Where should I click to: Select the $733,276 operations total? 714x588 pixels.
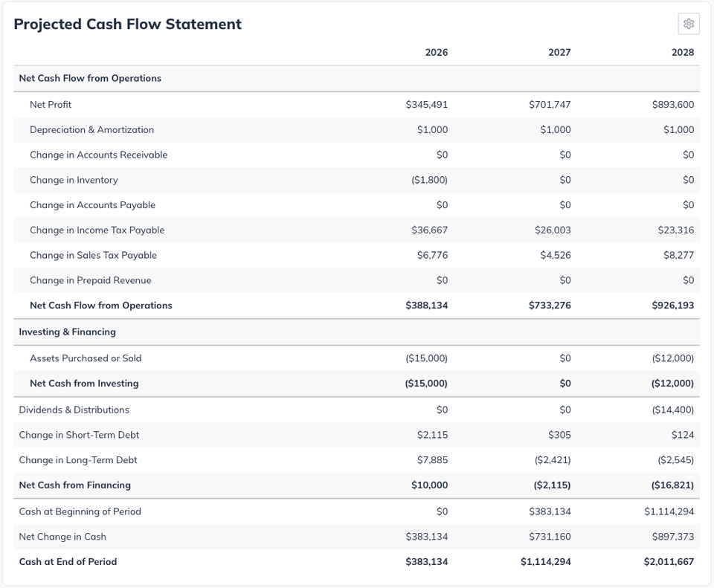[x=550, y=306]
